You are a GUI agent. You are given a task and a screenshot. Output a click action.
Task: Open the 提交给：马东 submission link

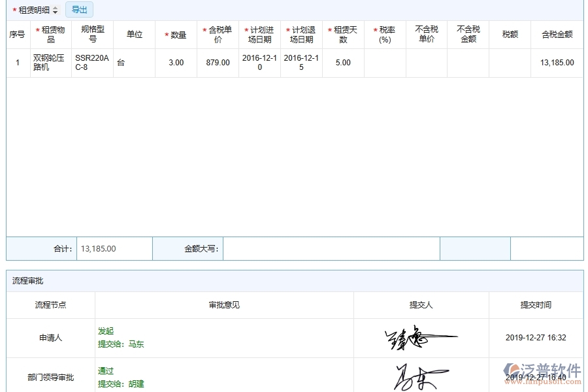[x=121, y=344]
